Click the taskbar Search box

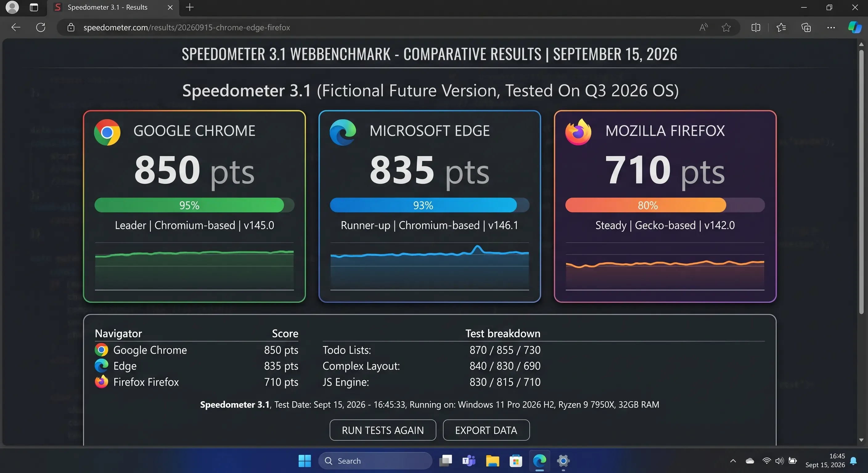[375, 461]
